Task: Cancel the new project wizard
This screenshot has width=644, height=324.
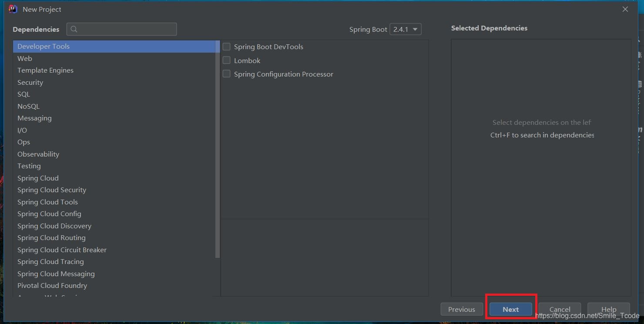Action: [x=560, y=309]
